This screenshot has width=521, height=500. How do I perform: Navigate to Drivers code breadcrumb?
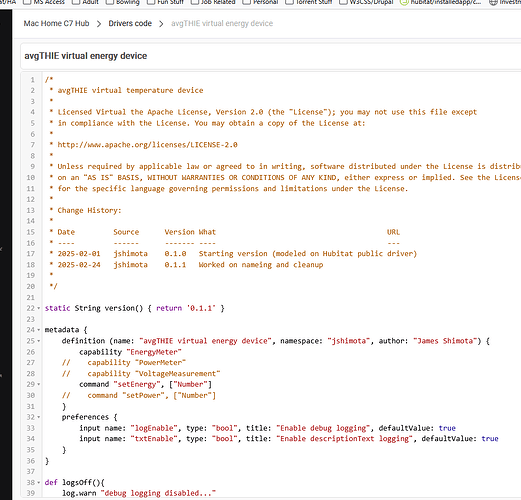point(130,23)
